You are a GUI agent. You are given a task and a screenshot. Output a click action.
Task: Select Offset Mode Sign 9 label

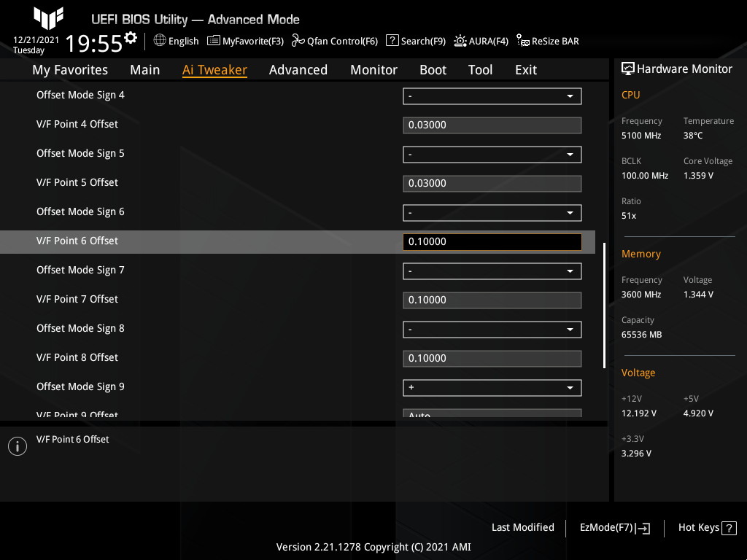(80, 387)
